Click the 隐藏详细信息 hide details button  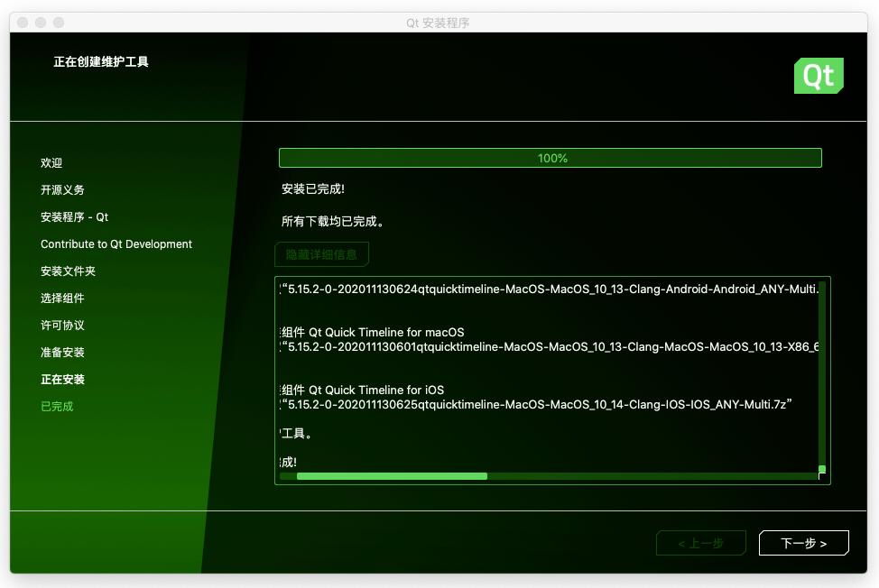(321, 254)
